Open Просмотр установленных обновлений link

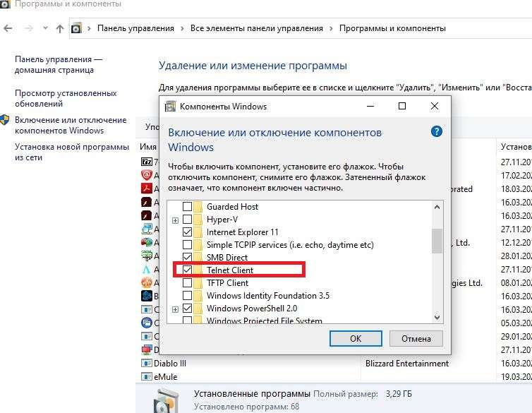pos(66,98)
